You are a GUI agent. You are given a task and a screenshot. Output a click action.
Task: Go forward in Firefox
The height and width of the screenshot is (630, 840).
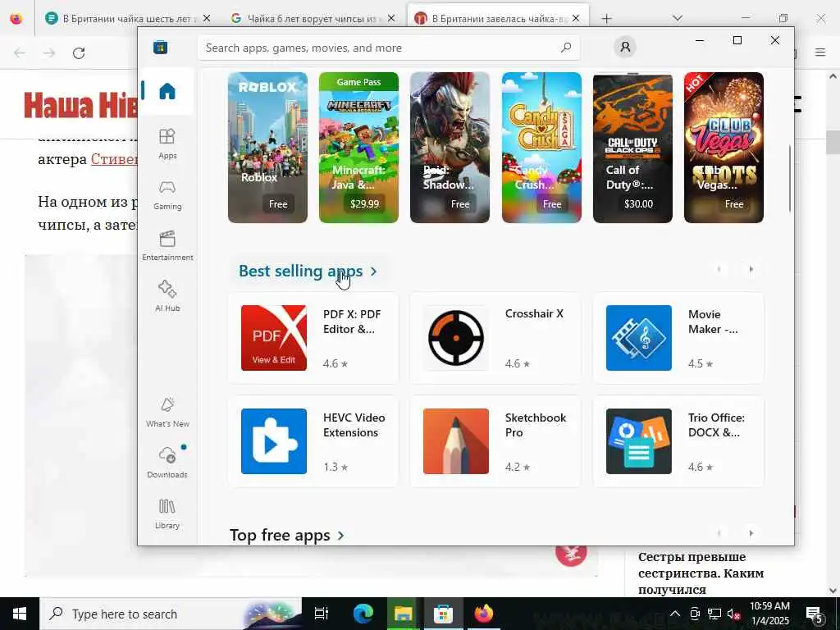[x=49, y=53]
